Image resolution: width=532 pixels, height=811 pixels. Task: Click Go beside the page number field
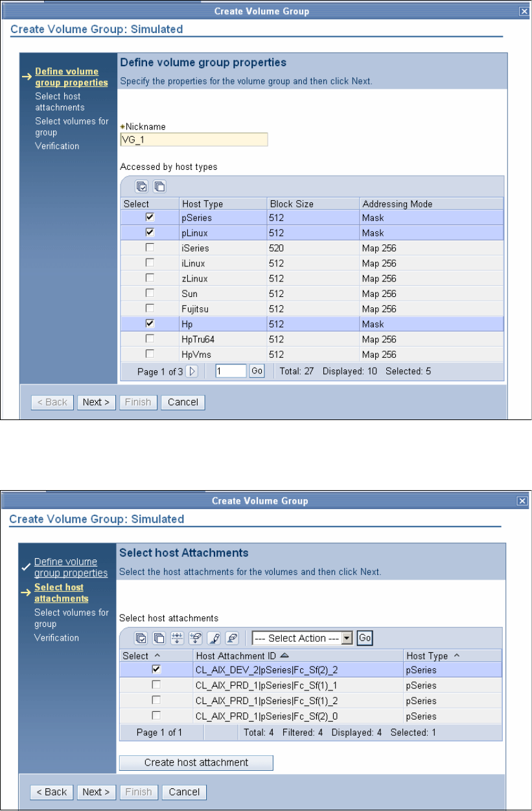tap(257, 371)
